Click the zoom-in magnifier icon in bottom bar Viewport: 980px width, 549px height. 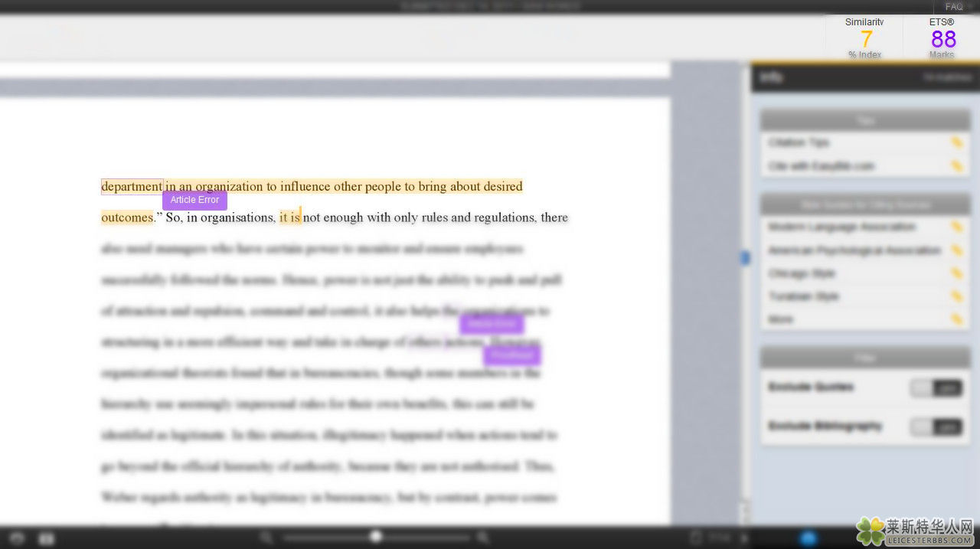[483, 538]
